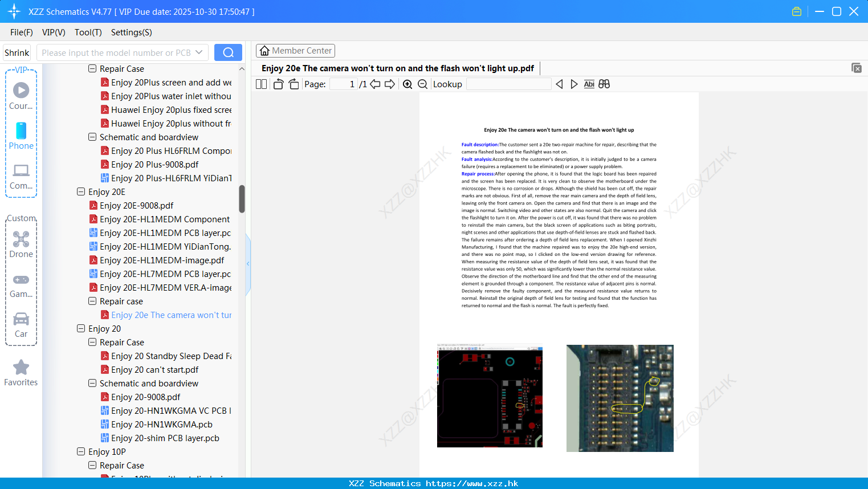
Task: Toggle whole-word match Abi icon
Action: tap(589, 84)
